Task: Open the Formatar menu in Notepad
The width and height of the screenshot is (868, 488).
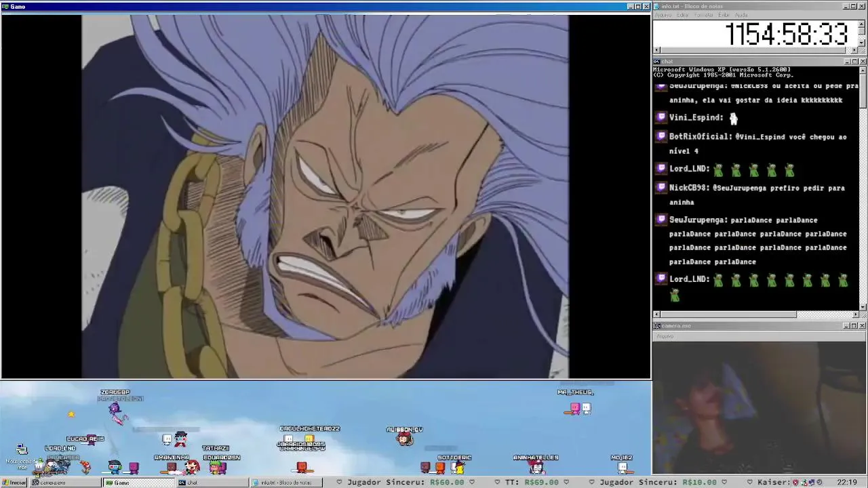Action: (704, 15)
